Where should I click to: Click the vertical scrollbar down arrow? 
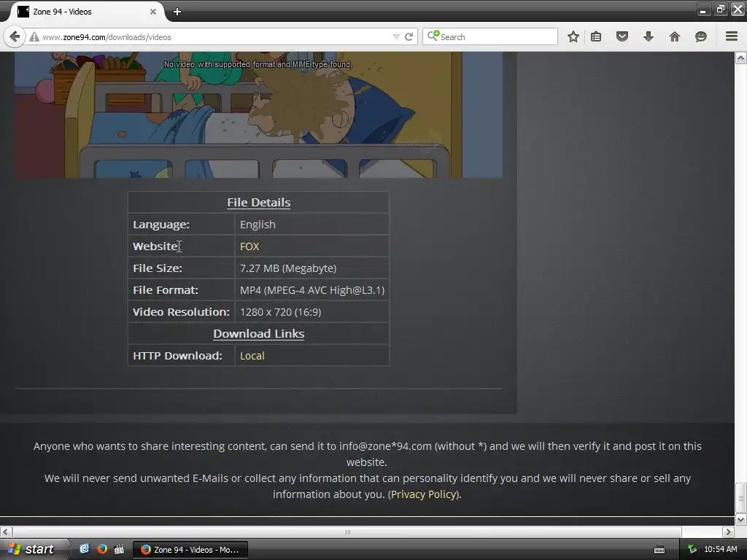pyautogui.click(x=741, y=519)
